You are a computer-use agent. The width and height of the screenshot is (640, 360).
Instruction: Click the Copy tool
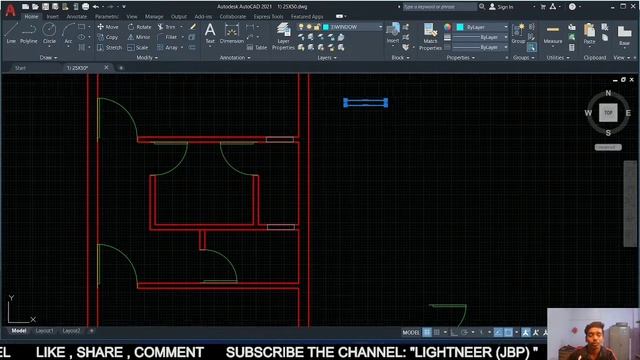pos(108,37)
